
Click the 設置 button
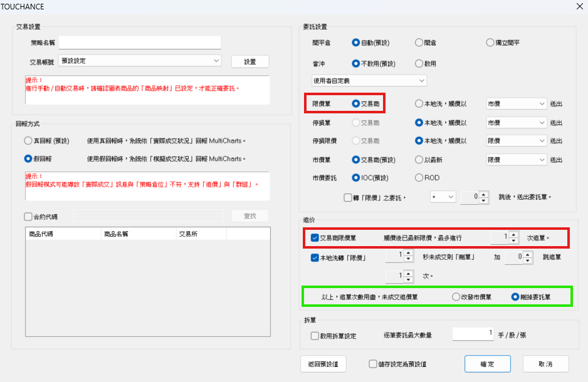click(x=249, y=61)
